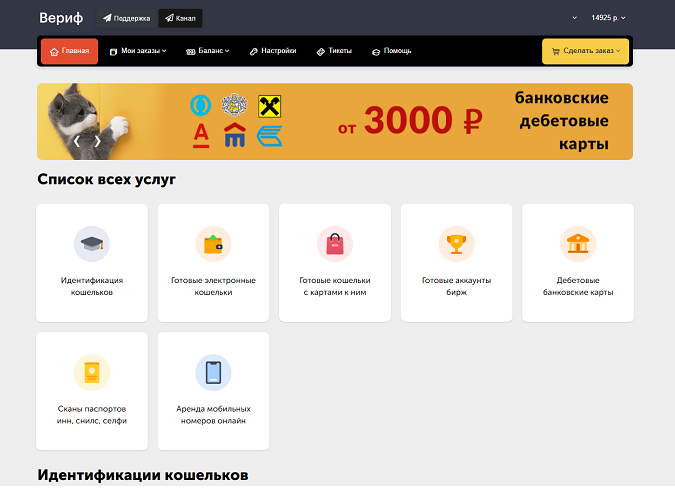675x488 pixels.
Task: Click the bank building debit cards icon
Action: click(x=578, y=244)
